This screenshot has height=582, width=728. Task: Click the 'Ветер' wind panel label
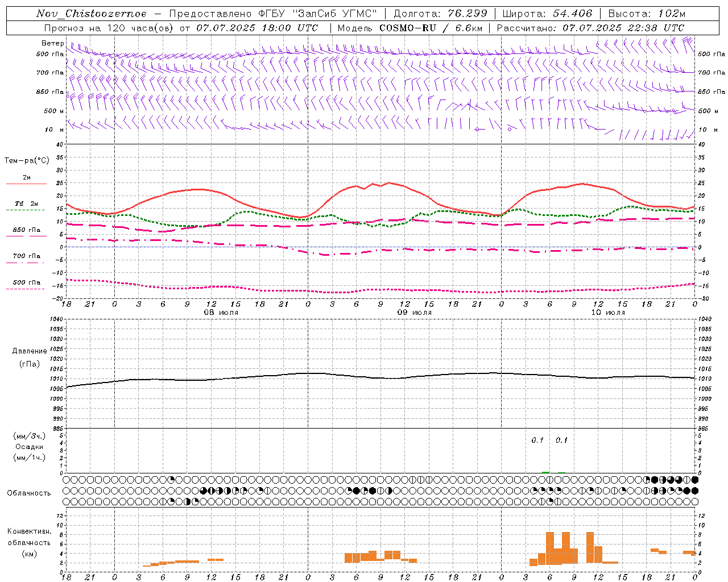(52, 43)
